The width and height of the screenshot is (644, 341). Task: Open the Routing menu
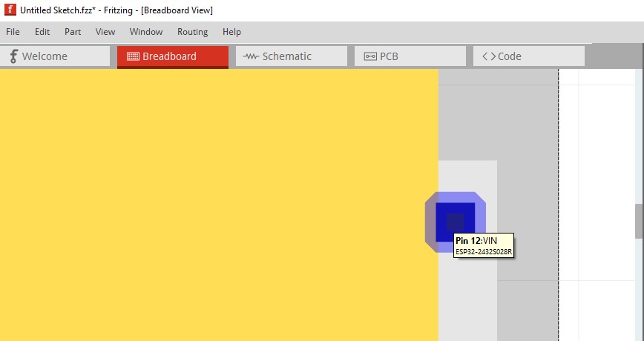(x=192, y=32)
